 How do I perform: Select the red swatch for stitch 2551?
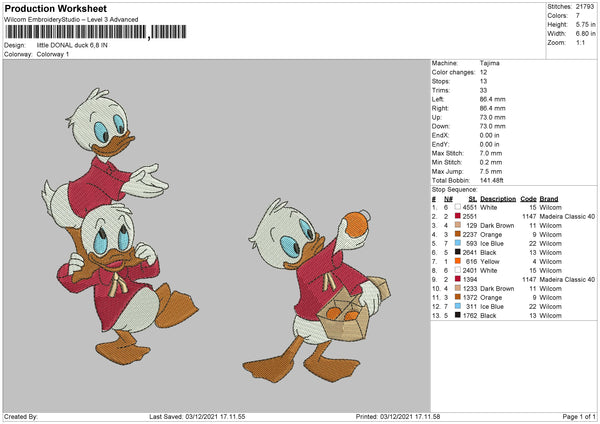pyautogui.click(x=456, y=215)
